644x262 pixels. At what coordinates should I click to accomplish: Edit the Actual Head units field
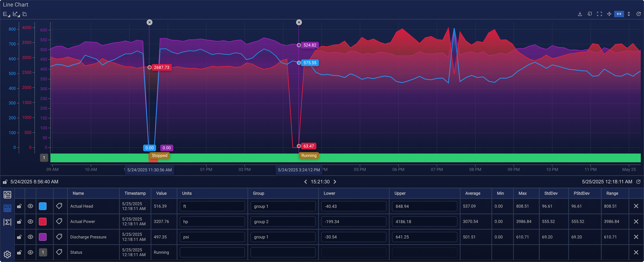pos(212,206)
